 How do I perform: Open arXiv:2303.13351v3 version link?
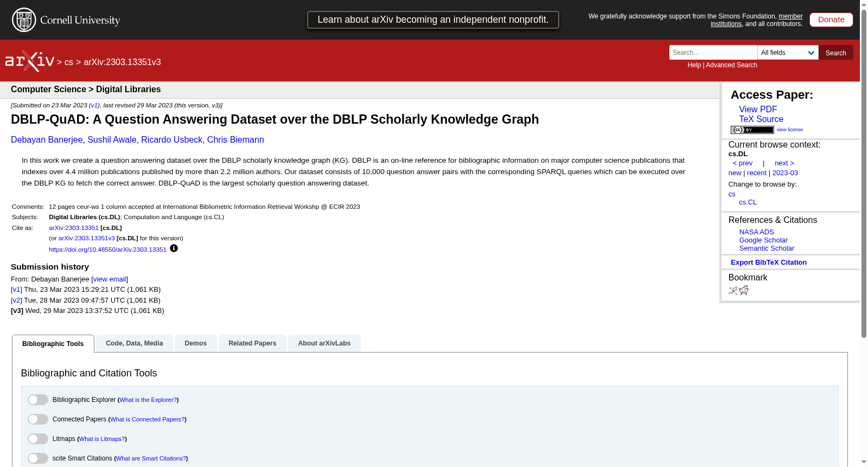(x=87, y=238)
